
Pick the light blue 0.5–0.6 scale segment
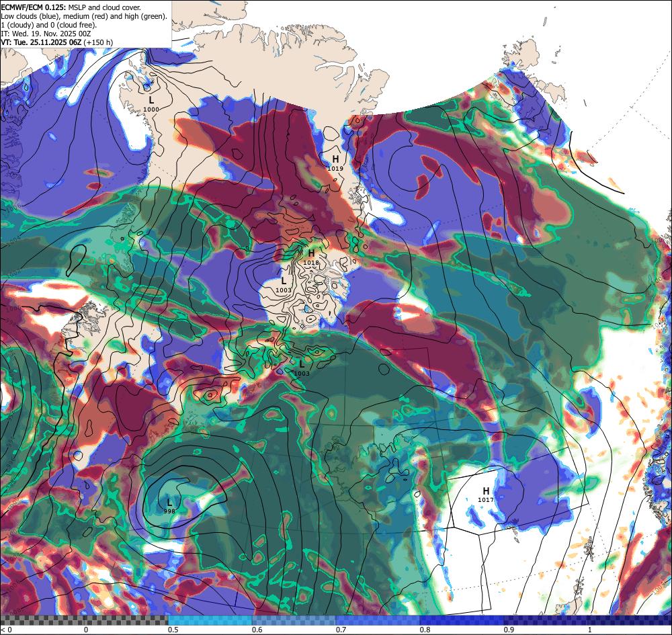[x=210, y=620]
